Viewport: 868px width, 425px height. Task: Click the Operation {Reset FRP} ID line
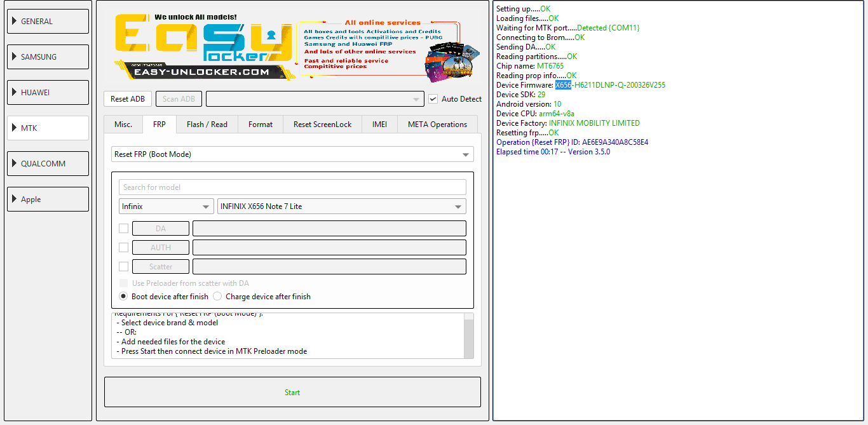coord(573,142)
